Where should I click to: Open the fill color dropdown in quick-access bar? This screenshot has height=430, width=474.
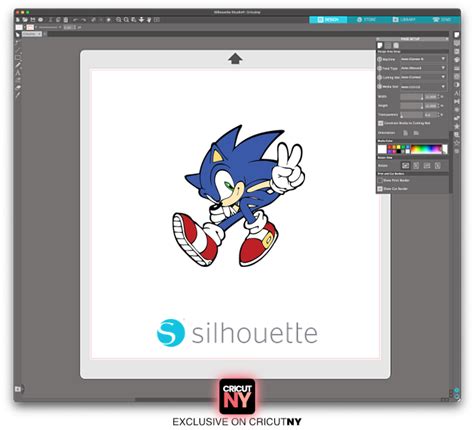23,27
